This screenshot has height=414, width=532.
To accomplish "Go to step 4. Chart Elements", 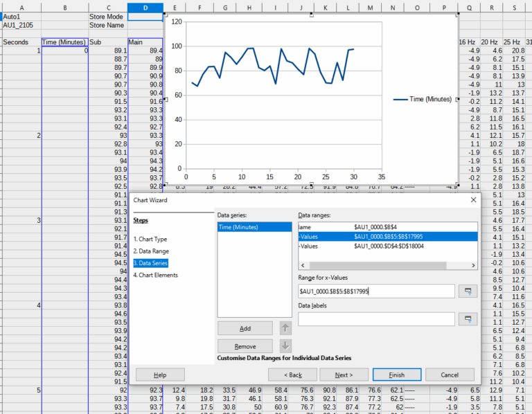I will coord(155,275).
